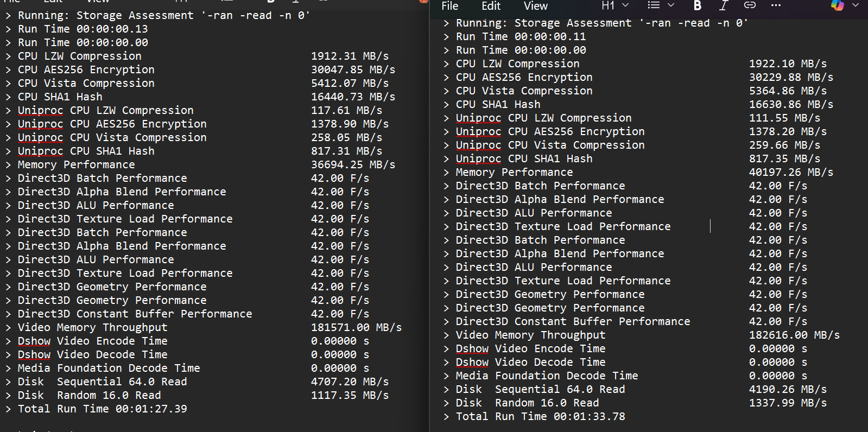The height and width of the screenshot is (432, 868).
Task: Select the value 1912.31 MB/s in left window
Action: [x=350, y=56]
